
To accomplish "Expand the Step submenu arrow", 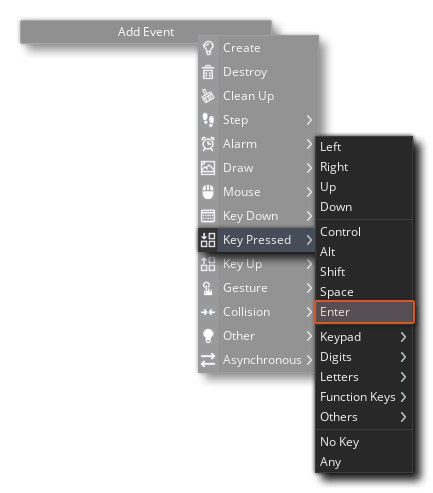I will point(309,120).
